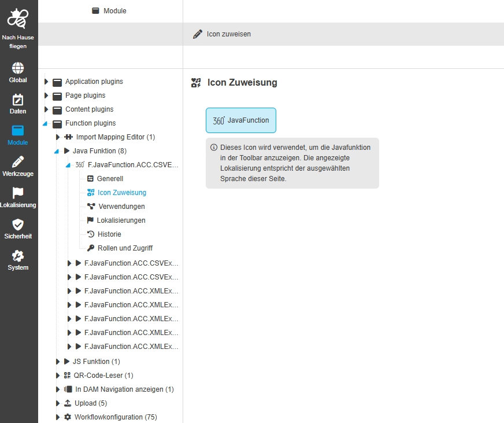Click the Workflowkonfiguration gear icon
Viewport: 504px width, 423px height.
68,417
